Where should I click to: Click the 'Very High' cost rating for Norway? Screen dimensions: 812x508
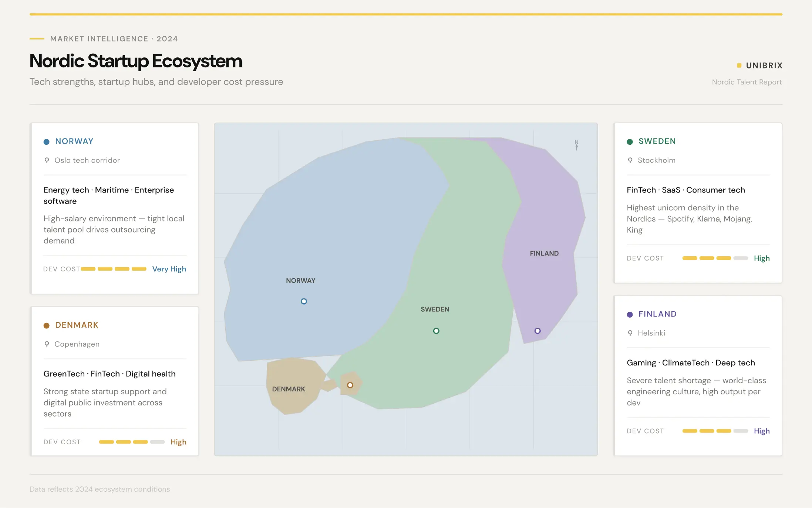point(169,269)
